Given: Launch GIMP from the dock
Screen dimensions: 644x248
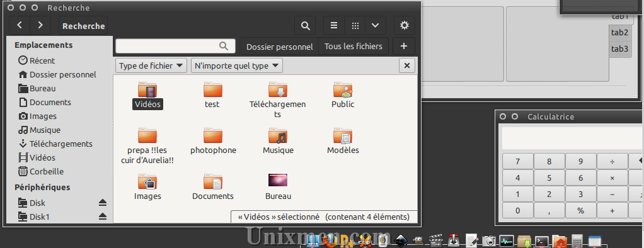Looking at the screenshot, I should click(418, 240).
